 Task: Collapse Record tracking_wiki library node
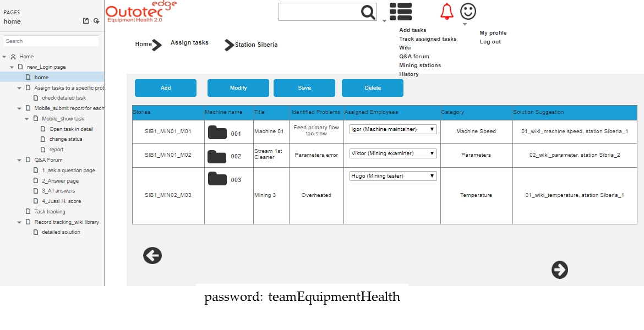[x=19, y=222]
